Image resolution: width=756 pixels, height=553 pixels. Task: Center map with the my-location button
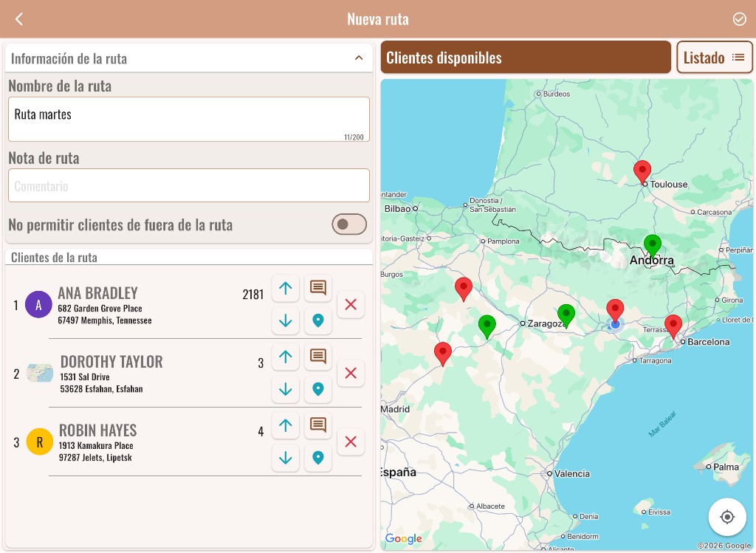727,518
